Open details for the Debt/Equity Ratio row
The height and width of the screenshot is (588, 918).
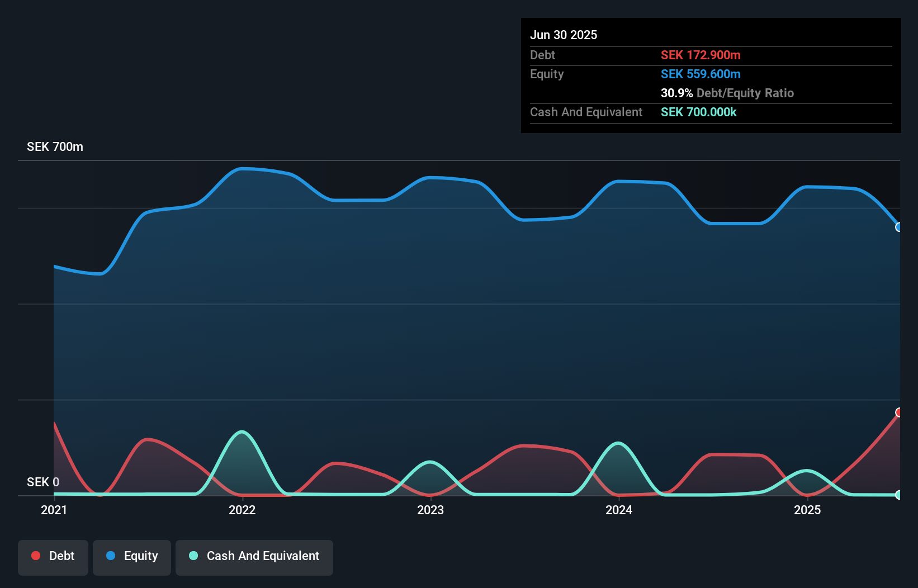click(727, 93)
